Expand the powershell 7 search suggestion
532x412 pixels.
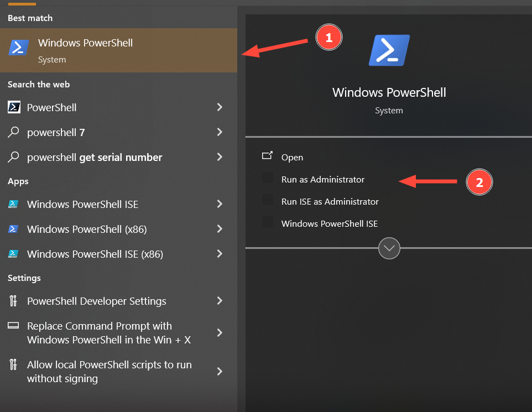click(220, 132)
